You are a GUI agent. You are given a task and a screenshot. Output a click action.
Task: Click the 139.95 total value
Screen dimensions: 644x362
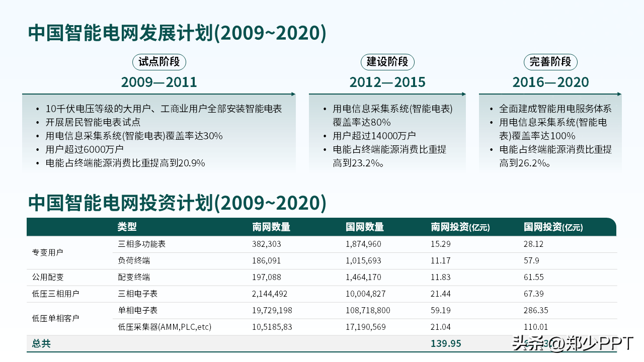[x=446, y=344]
